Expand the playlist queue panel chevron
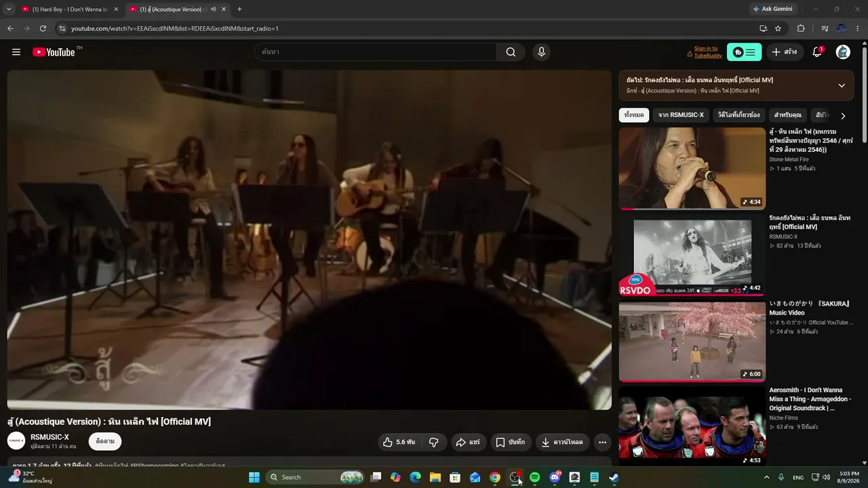The height and width of the screenshot is (488, 868). [x=842, y=85]
